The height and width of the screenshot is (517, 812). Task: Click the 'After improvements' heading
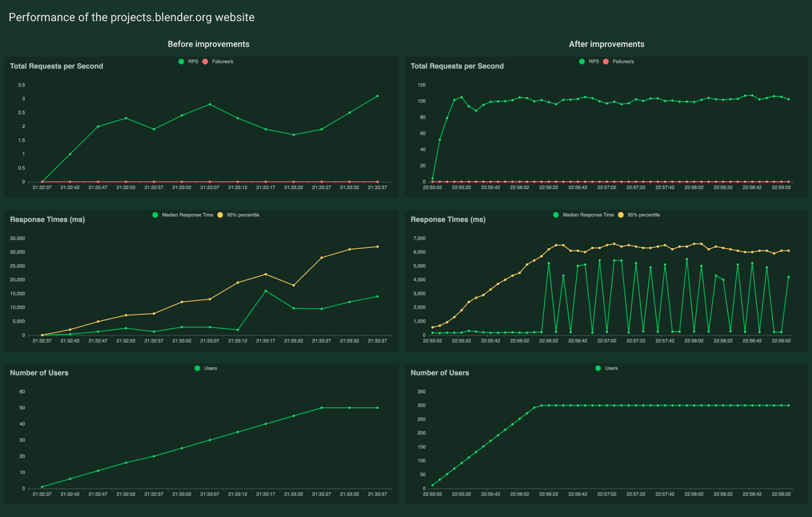point(606,44)
